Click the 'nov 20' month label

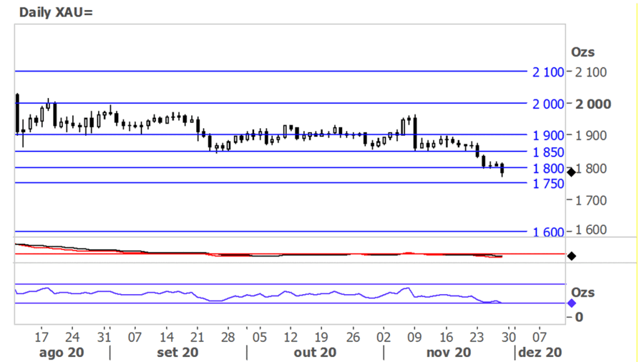pos(449,353)
